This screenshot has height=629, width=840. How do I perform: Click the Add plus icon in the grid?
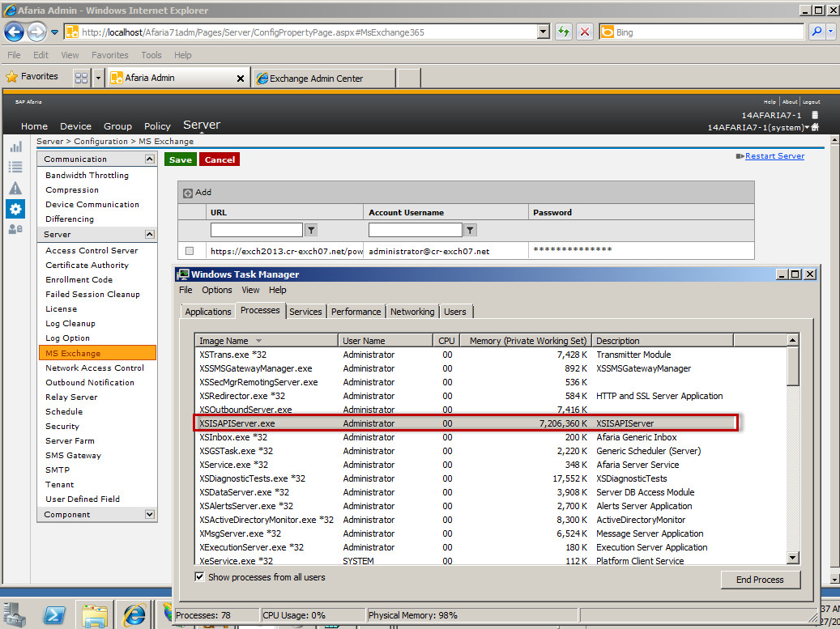click(187, 193)
